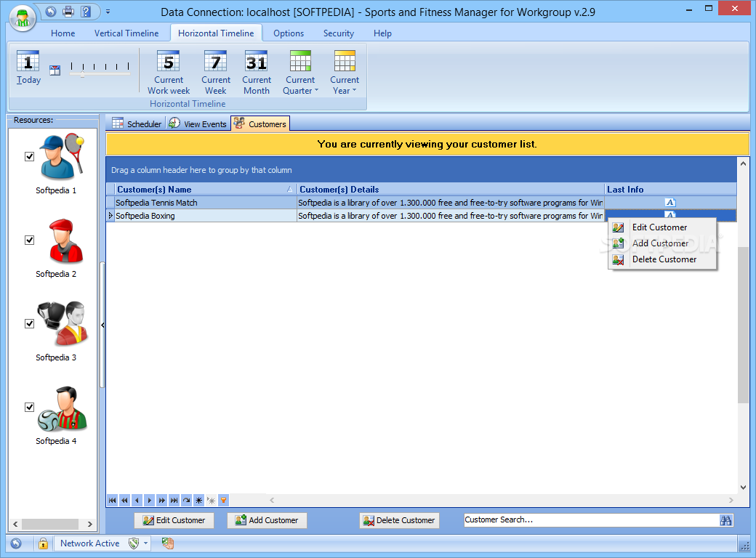Switch to the Vertical Timeline ribbon tab

[126, 33]
